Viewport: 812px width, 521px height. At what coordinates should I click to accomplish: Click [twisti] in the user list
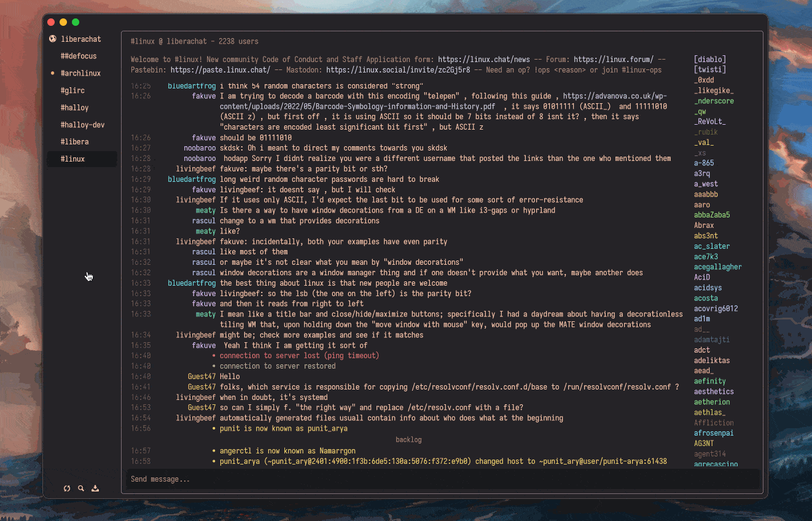tap(710, 70)
